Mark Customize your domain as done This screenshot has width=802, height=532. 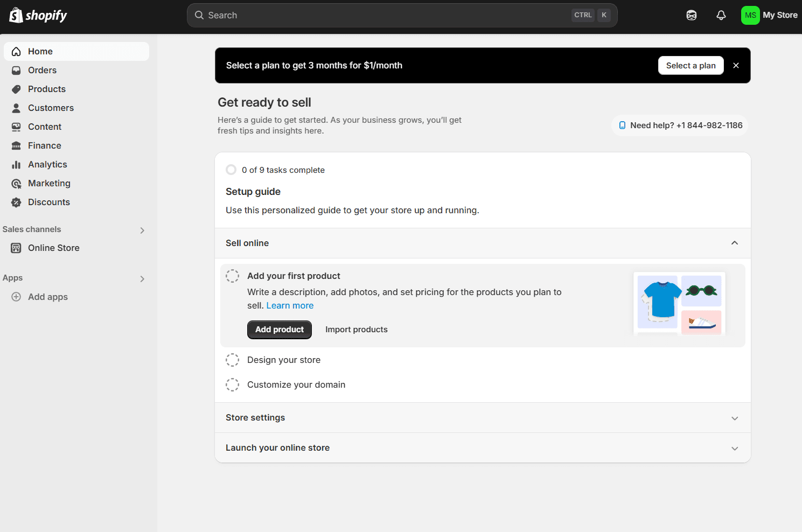(x=232, y=384)
